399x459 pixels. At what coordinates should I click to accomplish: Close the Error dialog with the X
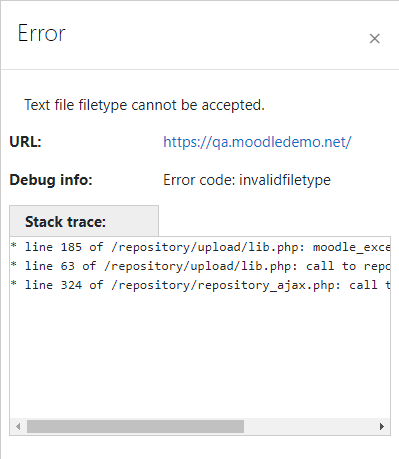375,39
